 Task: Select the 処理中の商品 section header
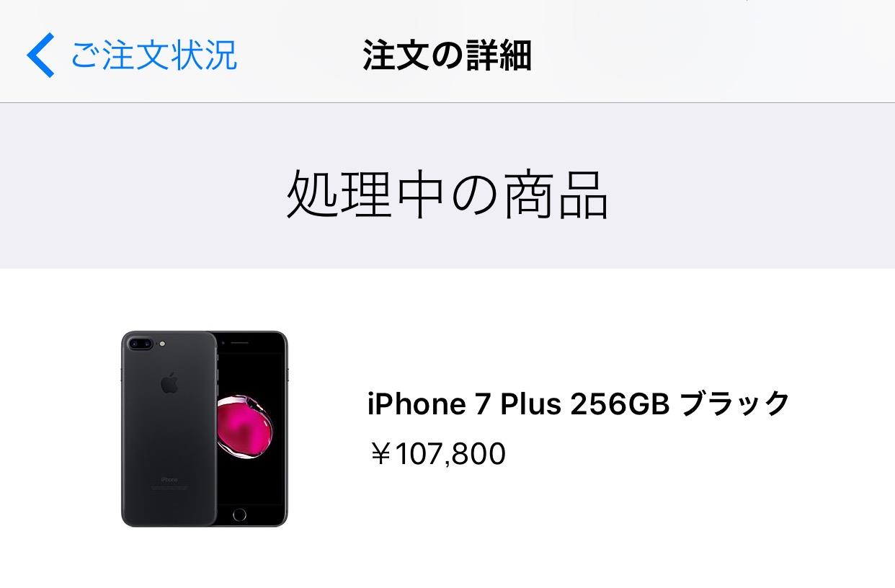447,195
